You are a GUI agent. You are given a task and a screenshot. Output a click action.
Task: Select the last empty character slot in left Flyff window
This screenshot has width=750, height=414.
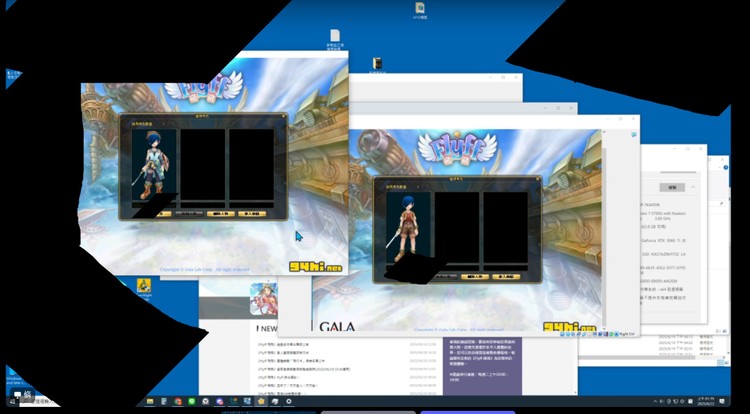coord(252,165)
